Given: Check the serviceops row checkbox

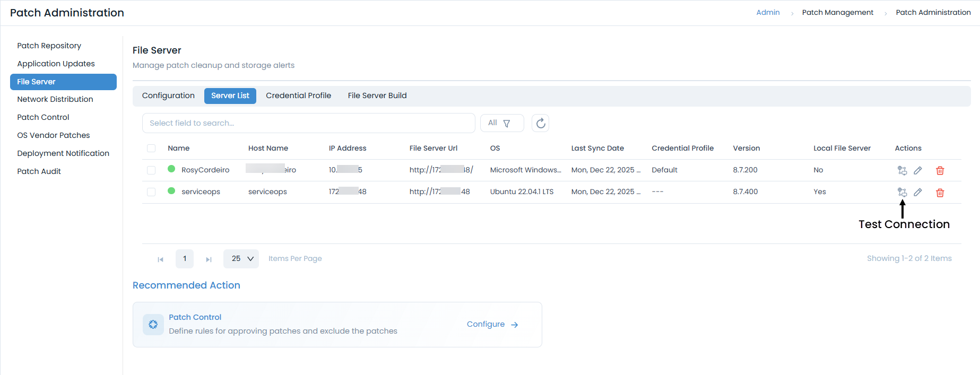Looking at the screenshot, I should (x=151, y=192).
